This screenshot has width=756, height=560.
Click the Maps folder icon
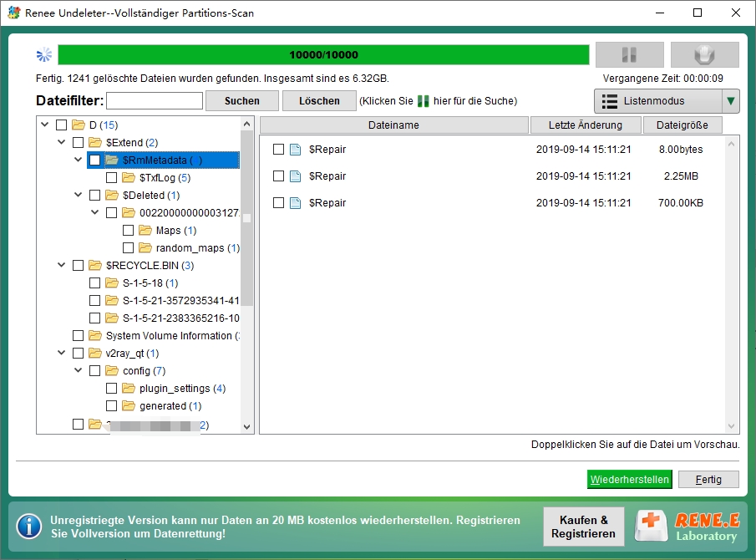tap(145, 230)
